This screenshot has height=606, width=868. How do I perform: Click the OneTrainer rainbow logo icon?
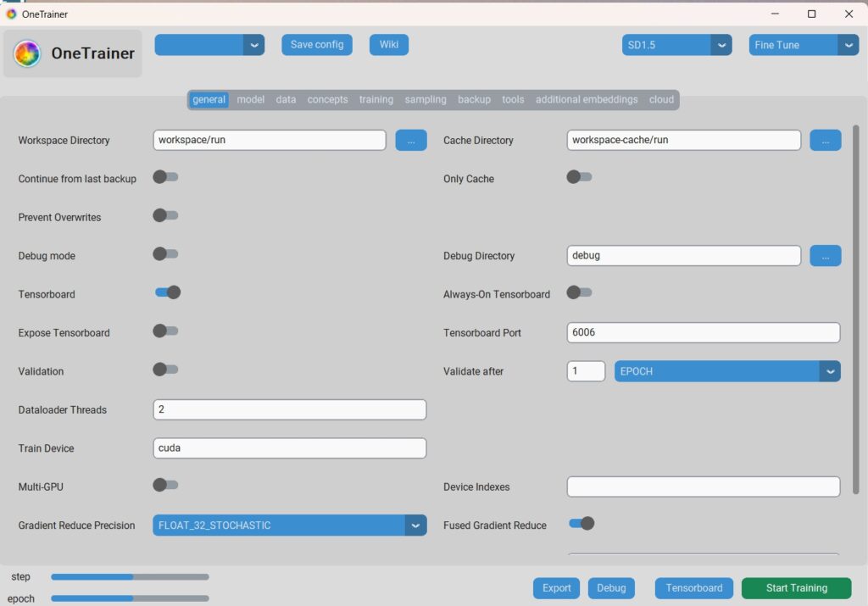click(27, 53)
